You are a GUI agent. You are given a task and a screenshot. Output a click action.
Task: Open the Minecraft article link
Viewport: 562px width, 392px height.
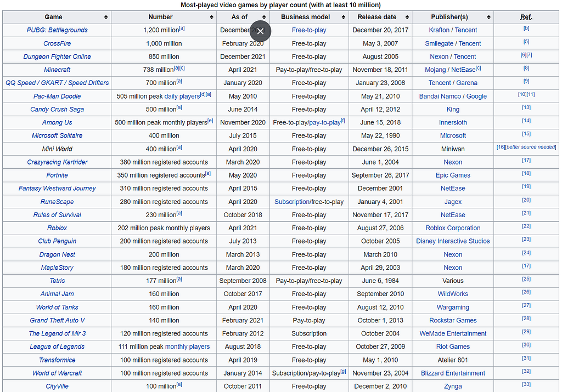click(57, 70)
